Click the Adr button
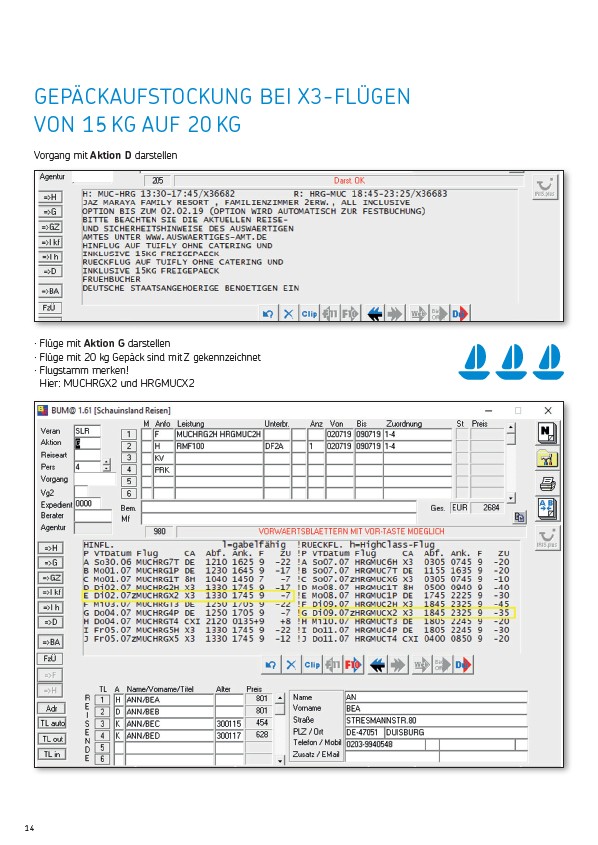The width and height of the screenshot is (598, 845). tap(52, 708)
